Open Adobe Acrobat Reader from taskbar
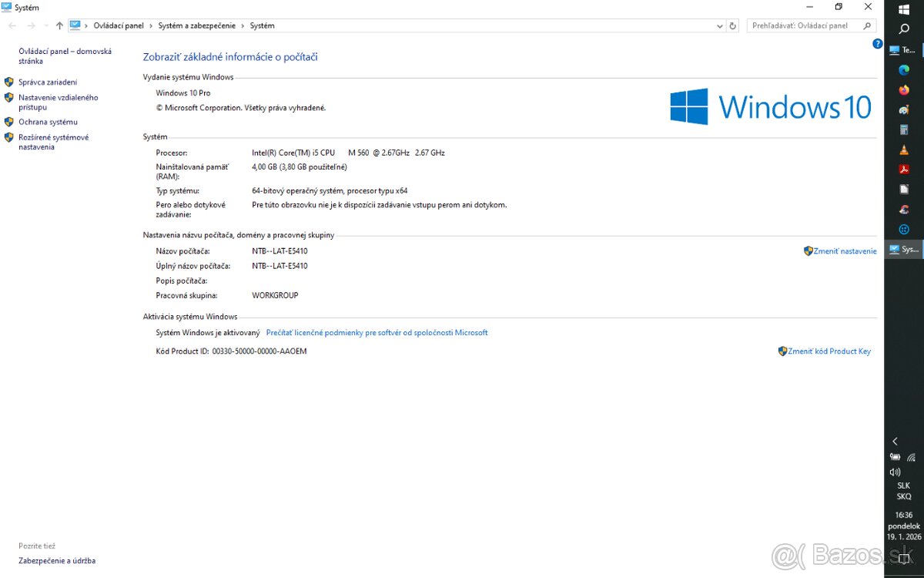The image size is (924, 578). pyautogui.click(x=904, y=170)
